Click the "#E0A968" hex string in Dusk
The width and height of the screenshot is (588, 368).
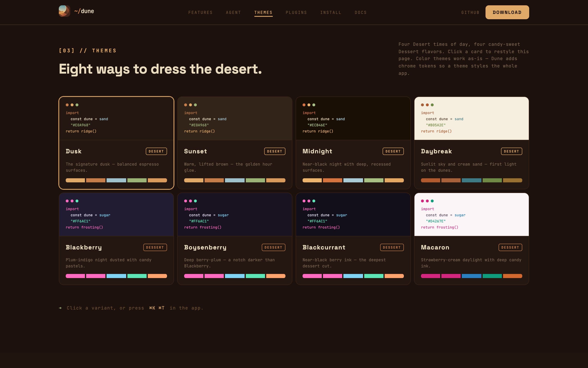(80, 125)
